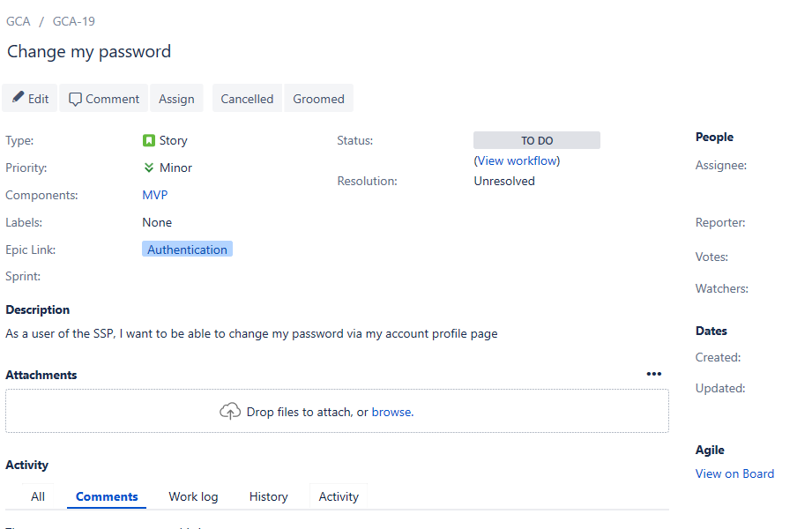Select the Work log tab
The height and width of the screenshot is (529, 812).
coord(193,496)
